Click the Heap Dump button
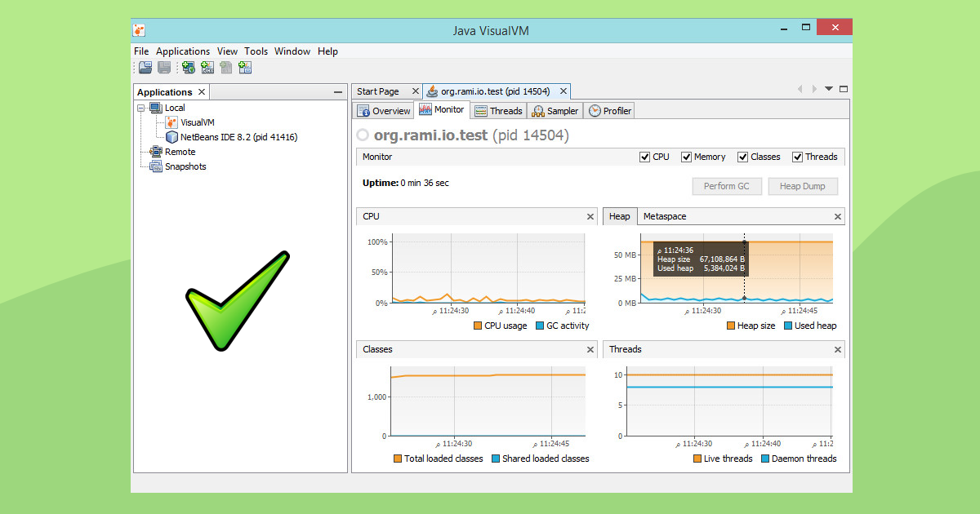Image resolution: width=980 pixels, height=514 pixels. coord(803,186)
